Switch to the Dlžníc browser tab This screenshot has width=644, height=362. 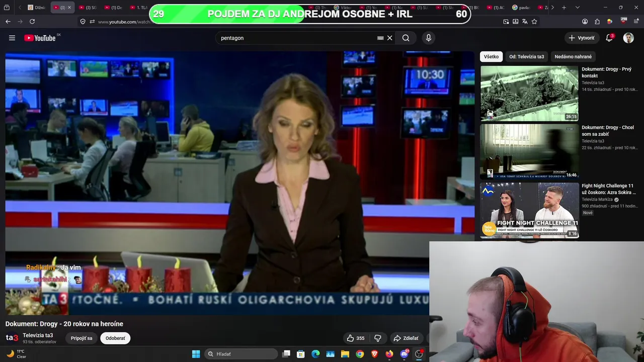[37, 8]
